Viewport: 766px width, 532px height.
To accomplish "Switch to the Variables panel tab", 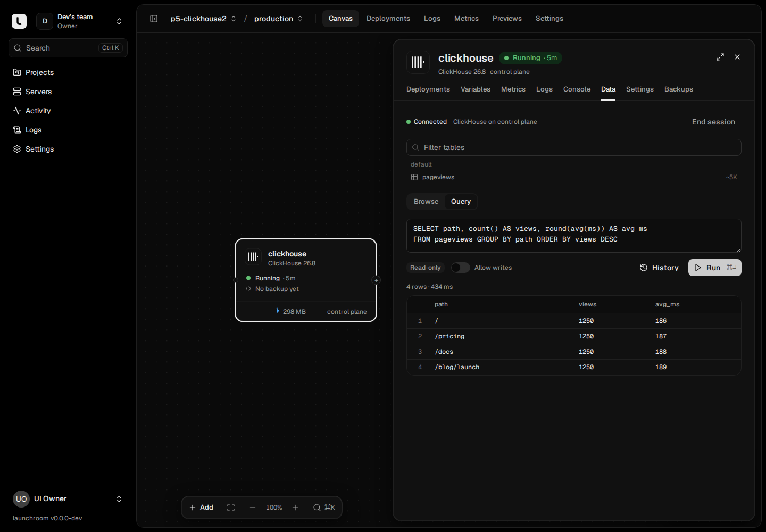I will [476, 89].
